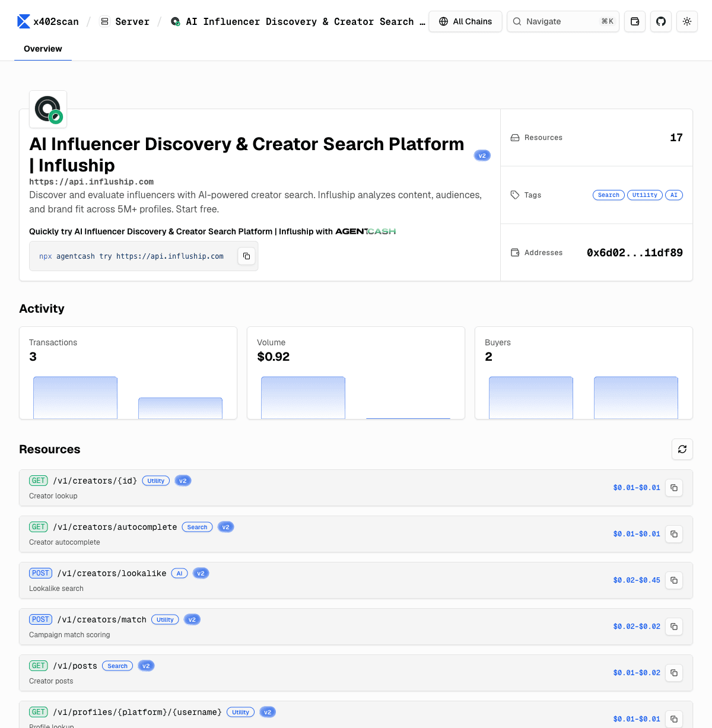Click the Influship breadcrumb favicon
The image size is (712, 728).
pyautogui.click(x=176, y=21)
